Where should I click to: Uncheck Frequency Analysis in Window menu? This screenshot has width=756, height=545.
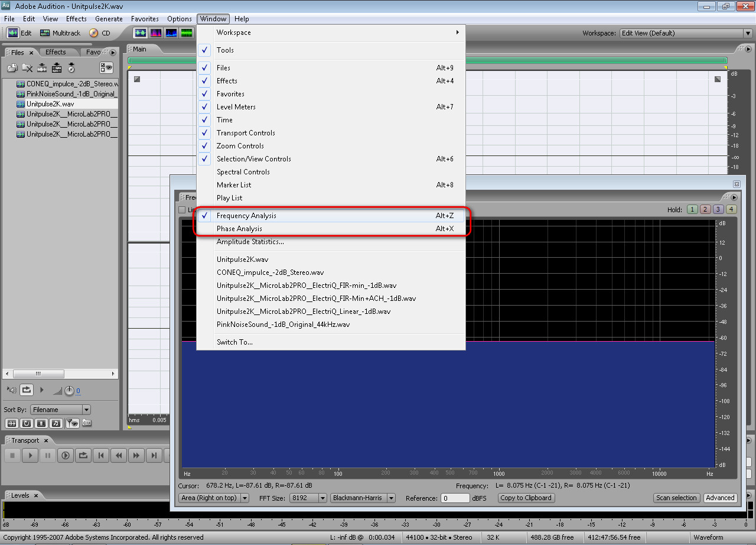click(331, 216)
